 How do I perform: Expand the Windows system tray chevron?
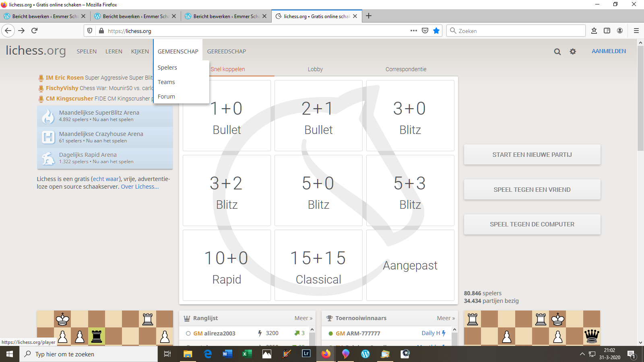coord(582,354)
